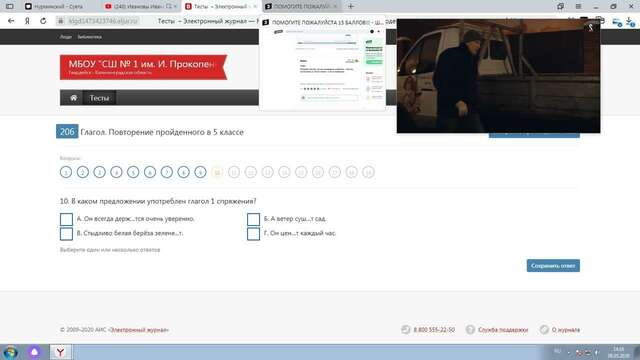Open browser menu hamburger icon
Image resolution: width=640 pixels, height=360 pixels.
click(x=578, y=6)
